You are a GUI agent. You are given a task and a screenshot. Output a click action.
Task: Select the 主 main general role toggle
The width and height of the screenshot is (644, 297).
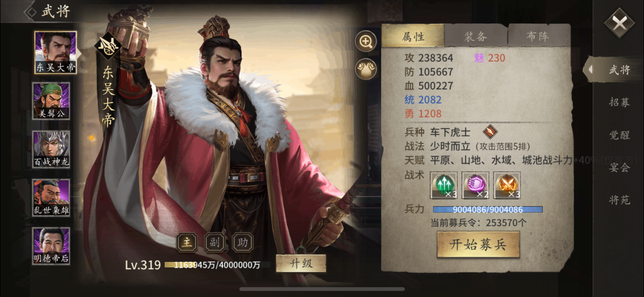coord(187,242)
